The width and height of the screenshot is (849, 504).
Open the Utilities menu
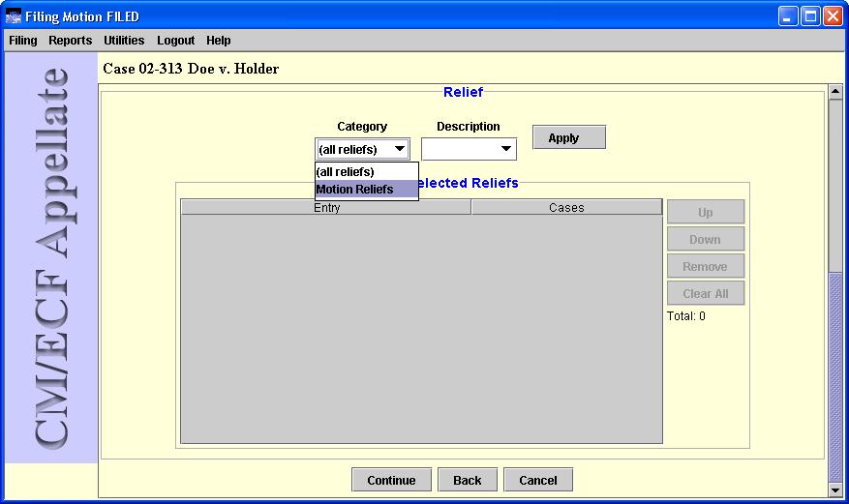[124, 41]
